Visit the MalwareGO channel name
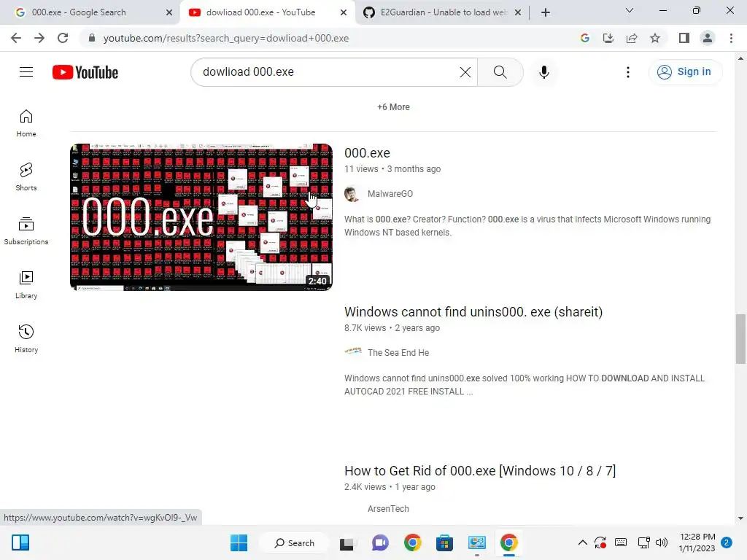The image size is (747, 560). tap(390, 194)
